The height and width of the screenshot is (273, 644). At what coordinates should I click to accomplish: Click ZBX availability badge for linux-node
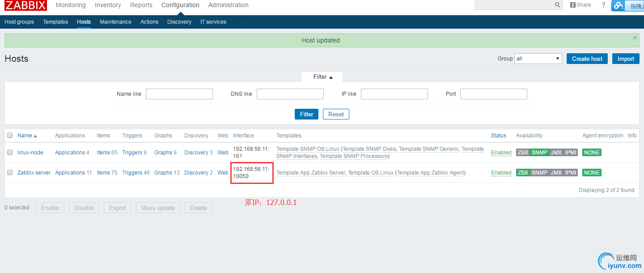[523, 153]
